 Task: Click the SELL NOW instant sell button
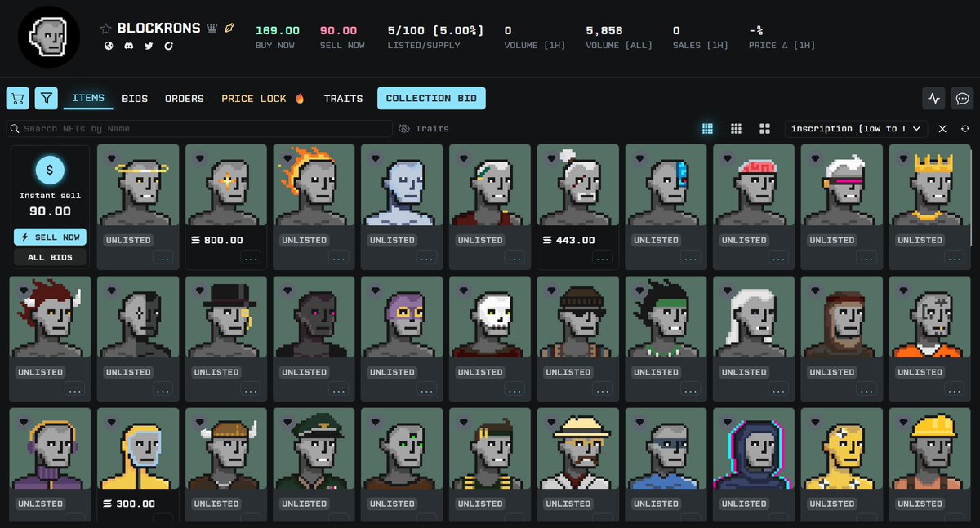pyautogui.click(x=50, y=237)
